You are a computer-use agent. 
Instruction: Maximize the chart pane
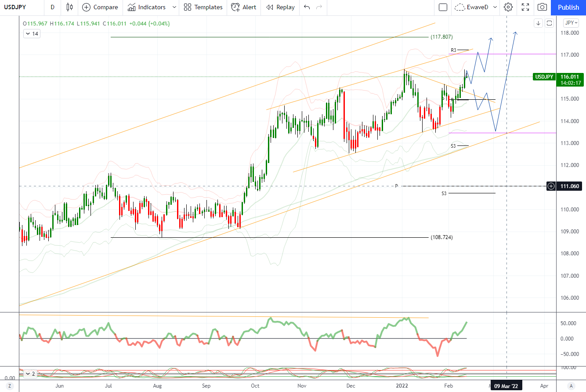coord(549,23)
